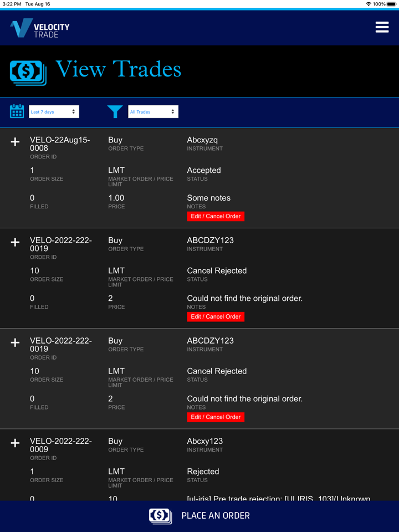The image size is (399, 532).
Task: Tap the money icon beside Place An Order
Action: (x=160, y=516)
